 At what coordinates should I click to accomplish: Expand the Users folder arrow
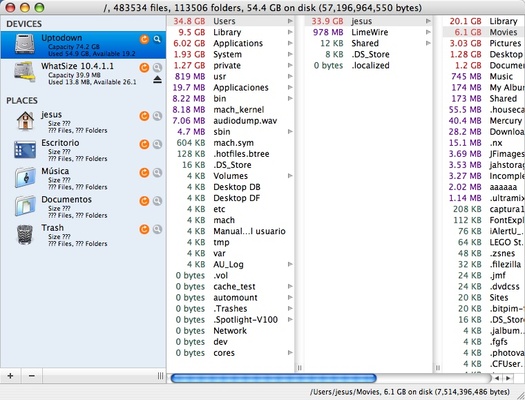tap(290, 21)
